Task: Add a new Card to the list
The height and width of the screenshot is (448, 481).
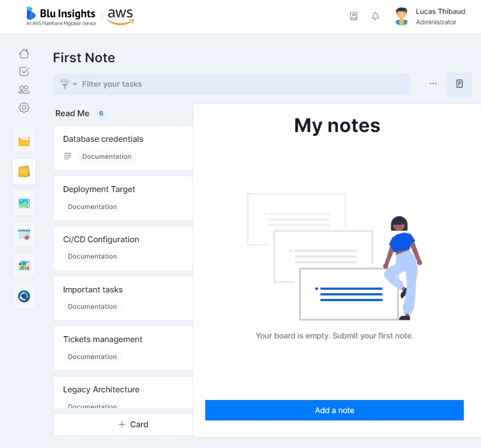Action: pos(123,425)
